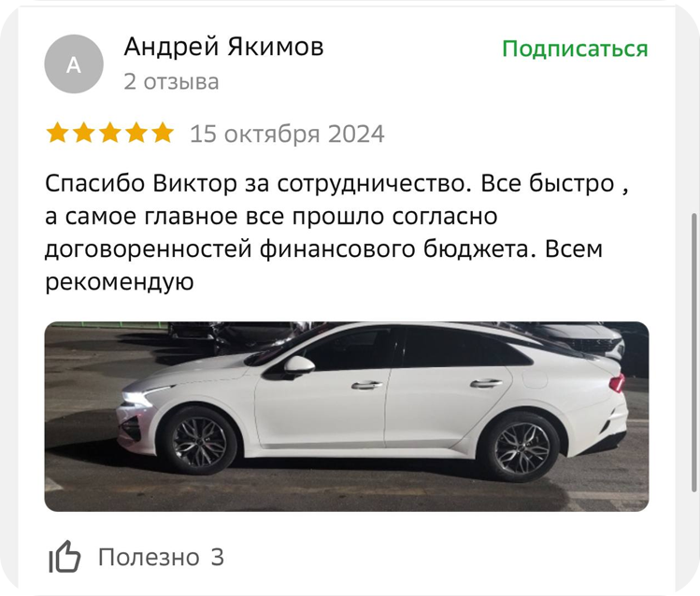Open Андрей Якимов's profile name
The width and height of the screenshot is (700, 596).
(223, 47)
